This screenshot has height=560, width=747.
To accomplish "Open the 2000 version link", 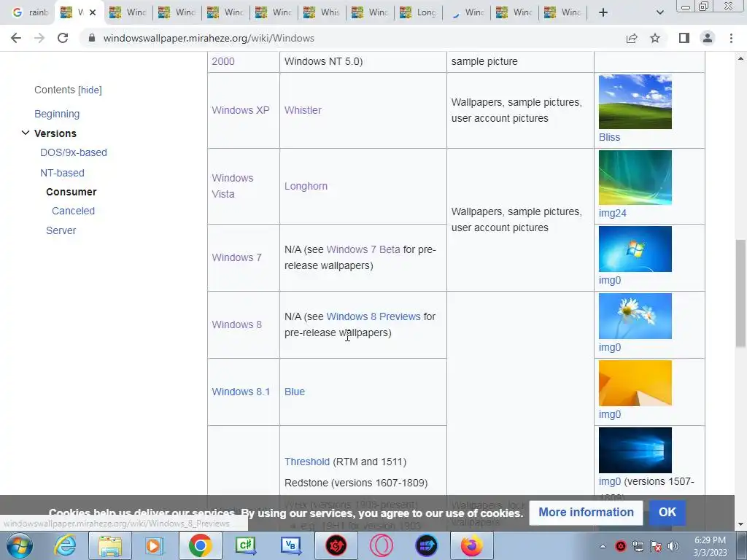I will point(223,61).
